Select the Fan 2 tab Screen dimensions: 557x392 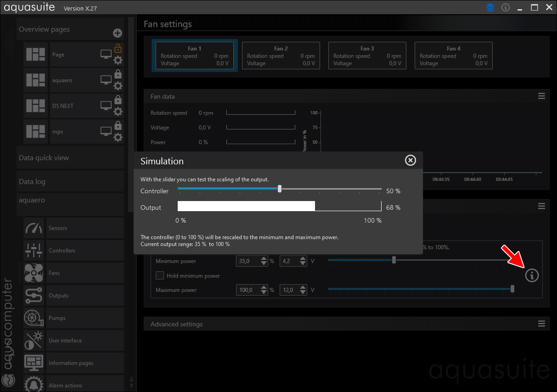(x=281, y=56)
